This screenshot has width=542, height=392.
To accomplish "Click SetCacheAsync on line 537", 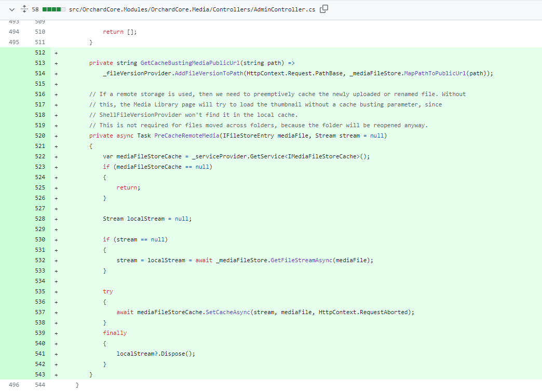I will 228,312.
